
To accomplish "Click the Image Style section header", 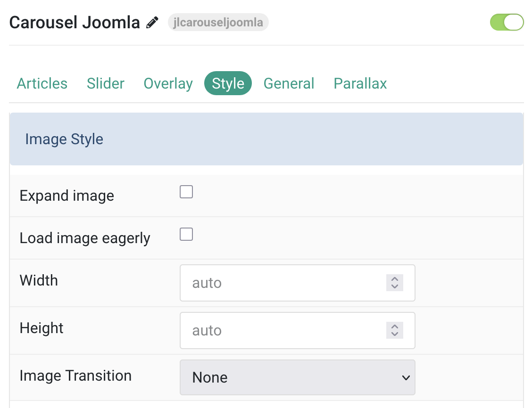I will [266, 139].
